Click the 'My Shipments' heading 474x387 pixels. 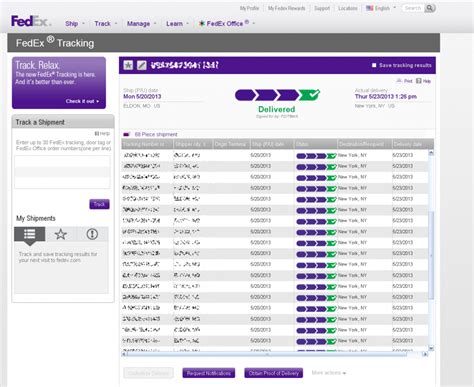pos(36,218)
